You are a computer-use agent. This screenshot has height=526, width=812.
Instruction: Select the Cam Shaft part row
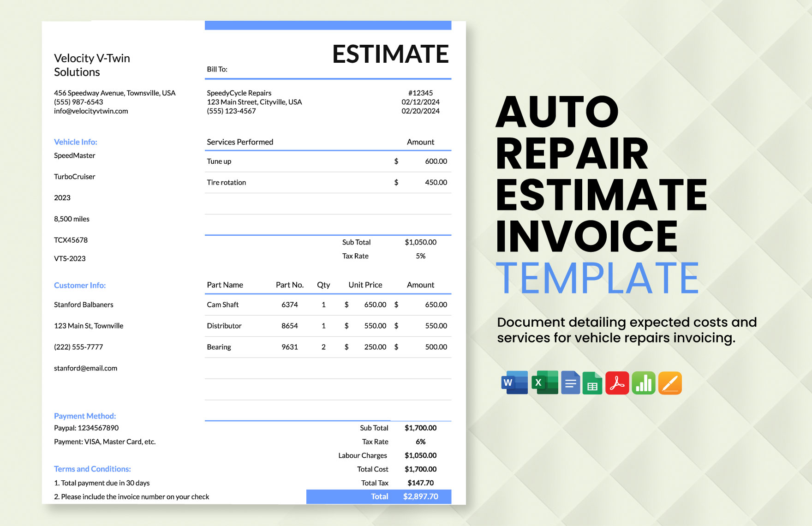pyautogui.click(x=222, y=305)
